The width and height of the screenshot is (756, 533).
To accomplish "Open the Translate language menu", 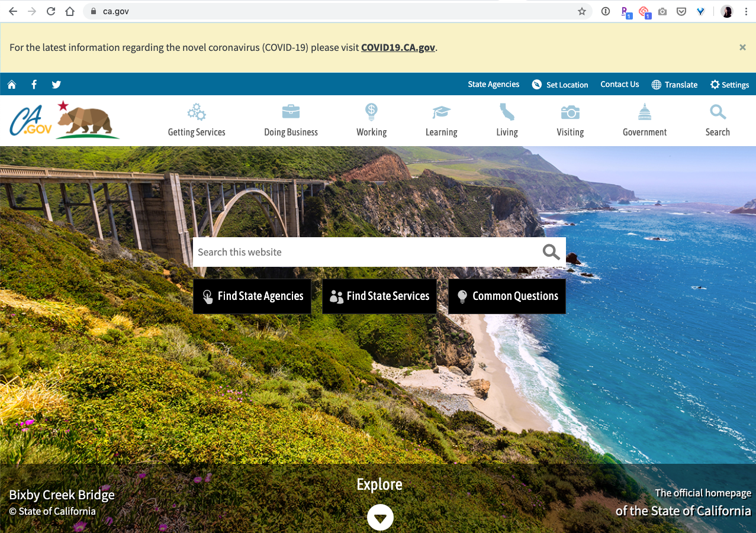I will (674, 85).
